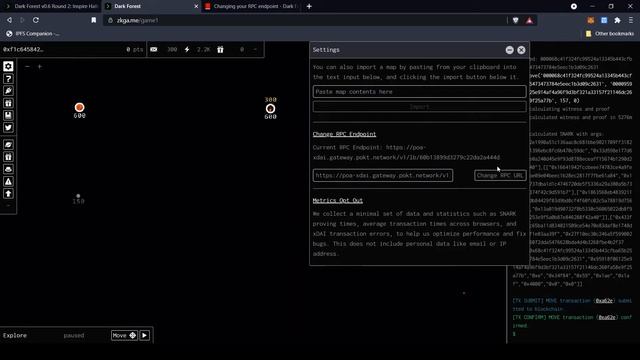This screenshot has height=360, width=640.
Task: Click the floppy disk save icon
Action: pos(8,116)
